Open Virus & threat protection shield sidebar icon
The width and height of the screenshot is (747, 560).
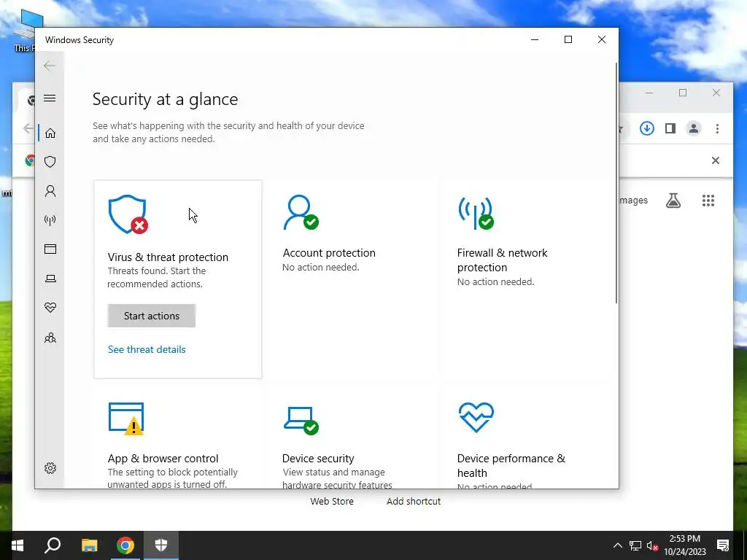click(50, 162)
